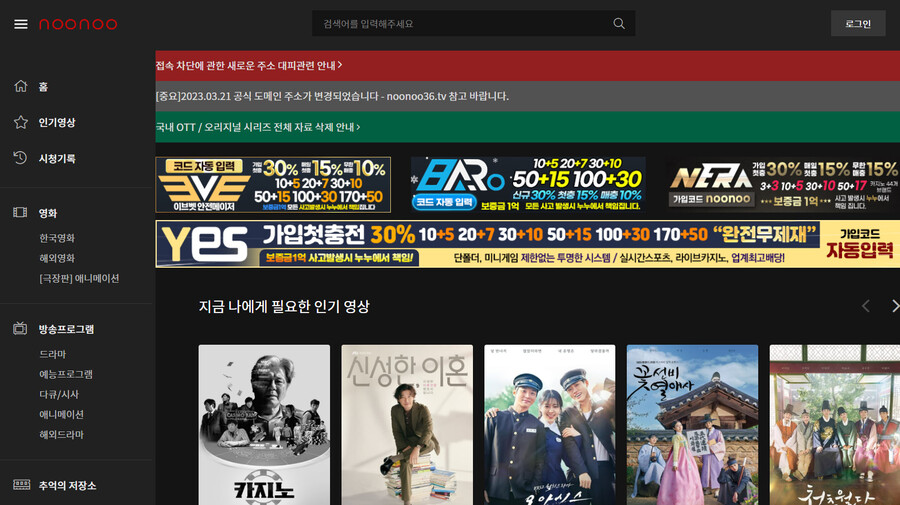Viewport: 900px width, 505px height.
Task: Open the 방송프로그램 category
Action: [66, 329]
